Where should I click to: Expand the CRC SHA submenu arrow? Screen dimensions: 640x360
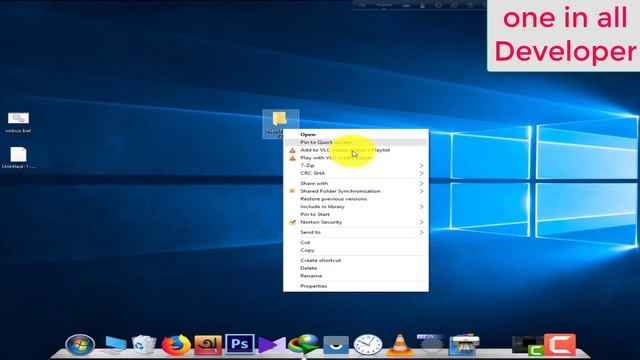pyautogui.click(x=421, y=173)
